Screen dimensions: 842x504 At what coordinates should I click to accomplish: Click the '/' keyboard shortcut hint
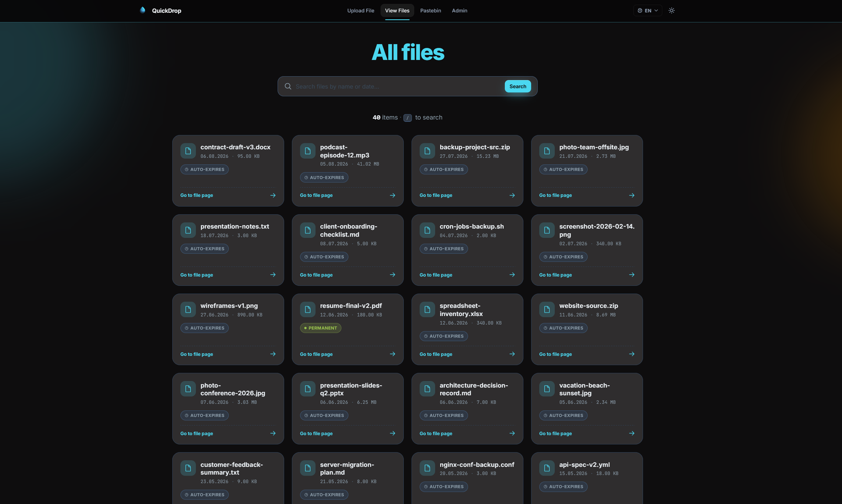[x=407, y=118]
